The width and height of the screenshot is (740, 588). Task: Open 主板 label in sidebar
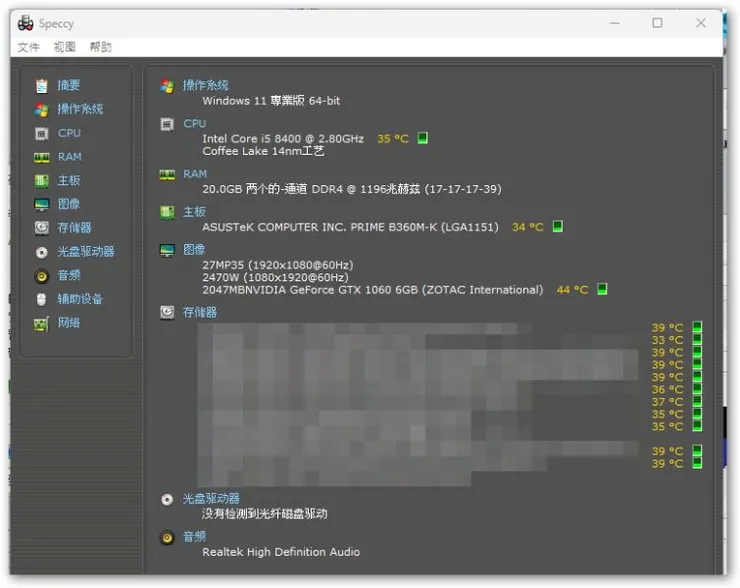(x=69, y=180)
